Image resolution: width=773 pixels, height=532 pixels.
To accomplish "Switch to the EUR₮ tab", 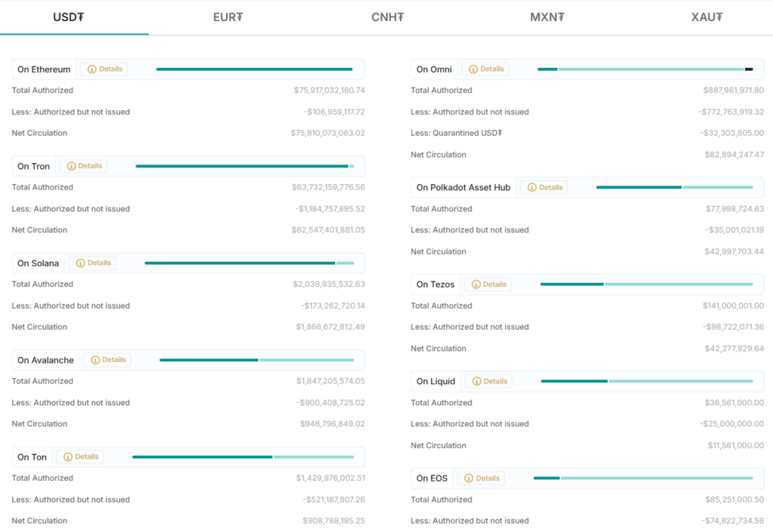I will [x=228, y=17].
